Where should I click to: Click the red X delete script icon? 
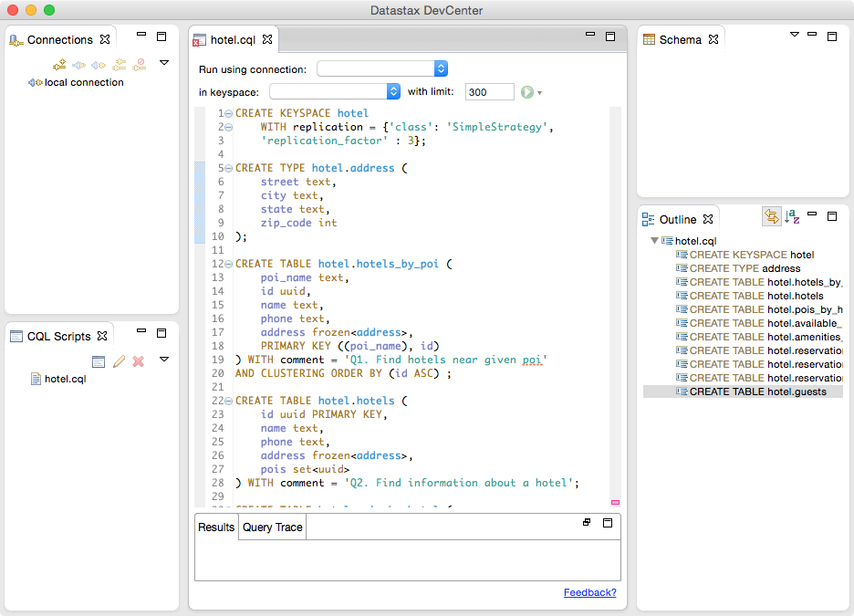139,361
